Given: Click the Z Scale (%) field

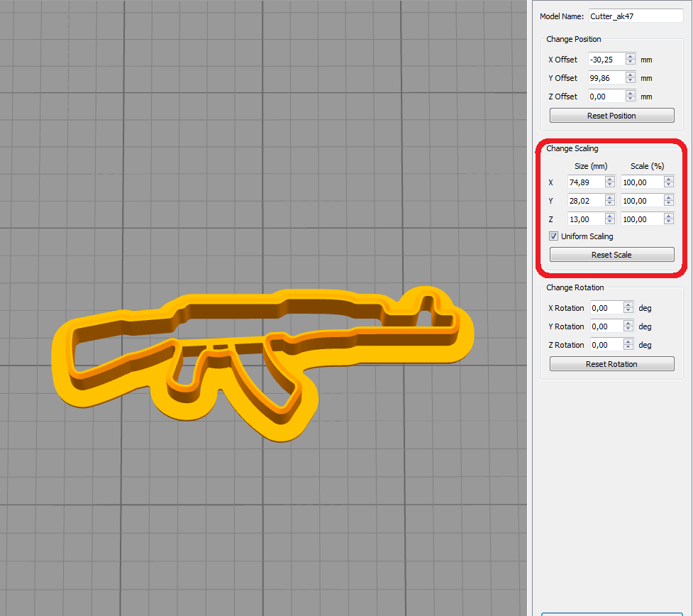Looking at the screenshot, I should [642, 219].
